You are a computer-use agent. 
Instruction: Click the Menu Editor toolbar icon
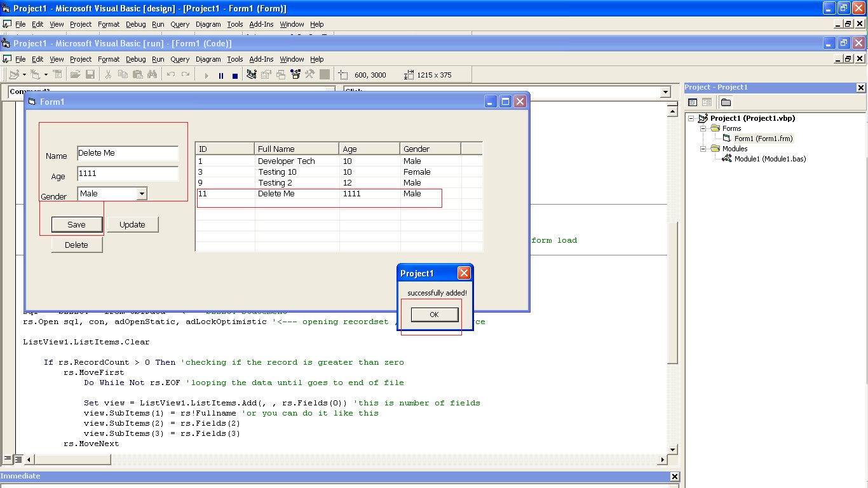58,75
